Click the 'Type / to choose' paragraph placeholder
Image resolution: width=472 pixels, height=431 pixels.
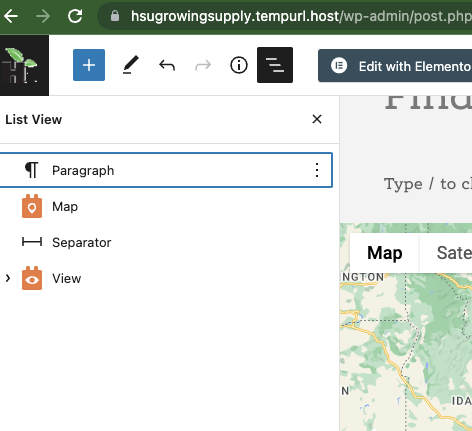pos(428,184)
